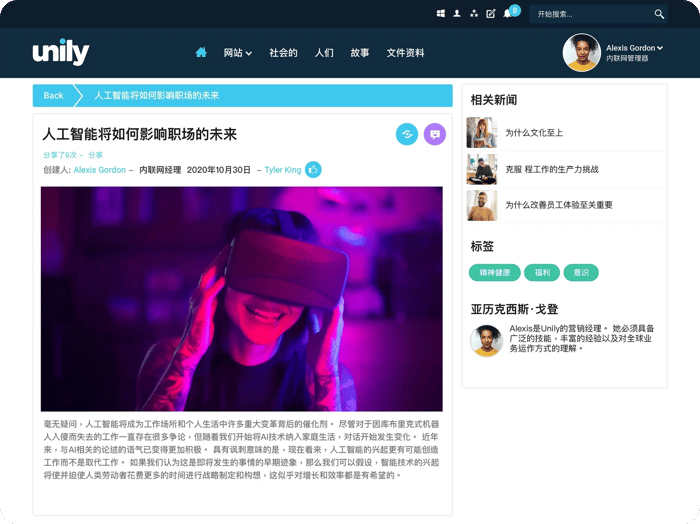Open the 社会的 navigation item

(x=283, y=53)
